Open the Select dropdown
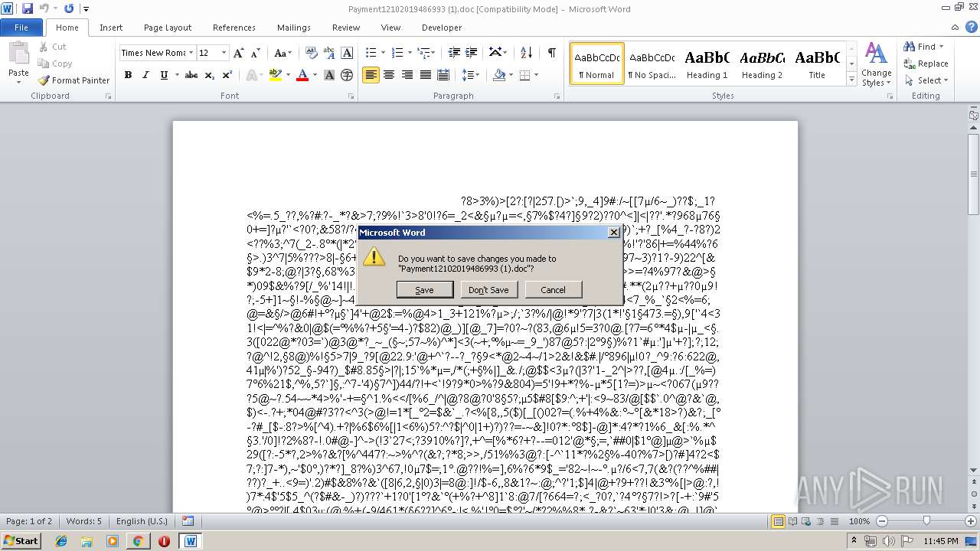This screenshot has width=980, height=551. tap(926, 80)
